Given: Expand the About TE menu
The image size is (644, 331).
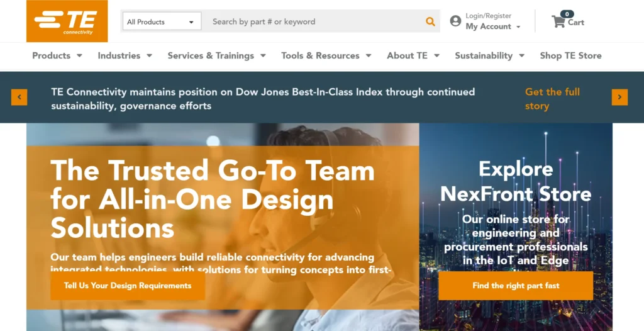Looking at the screenshot, I should tap(413, 55).
